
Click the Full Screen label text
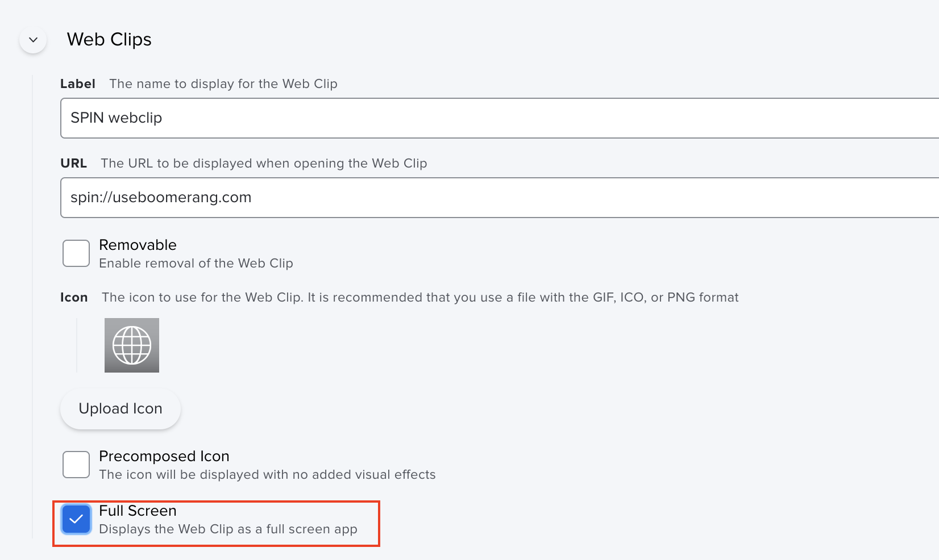point(138,511)
